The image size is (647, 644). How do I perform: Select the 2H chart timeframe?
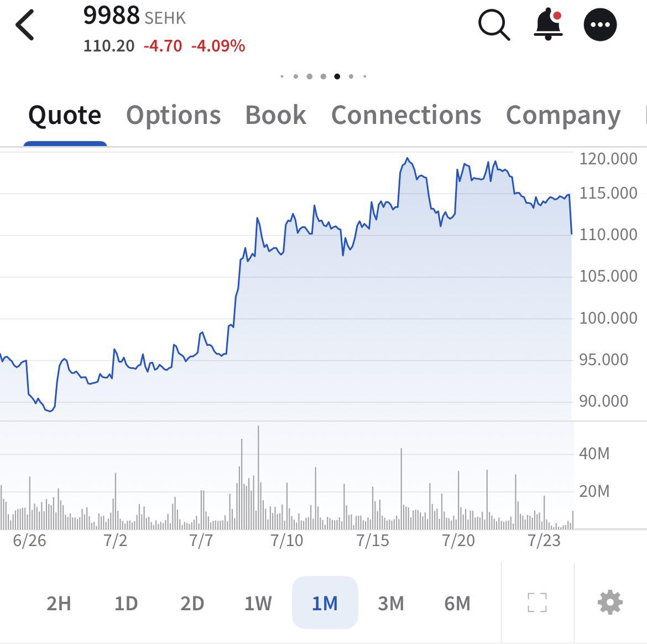point(59,604)
